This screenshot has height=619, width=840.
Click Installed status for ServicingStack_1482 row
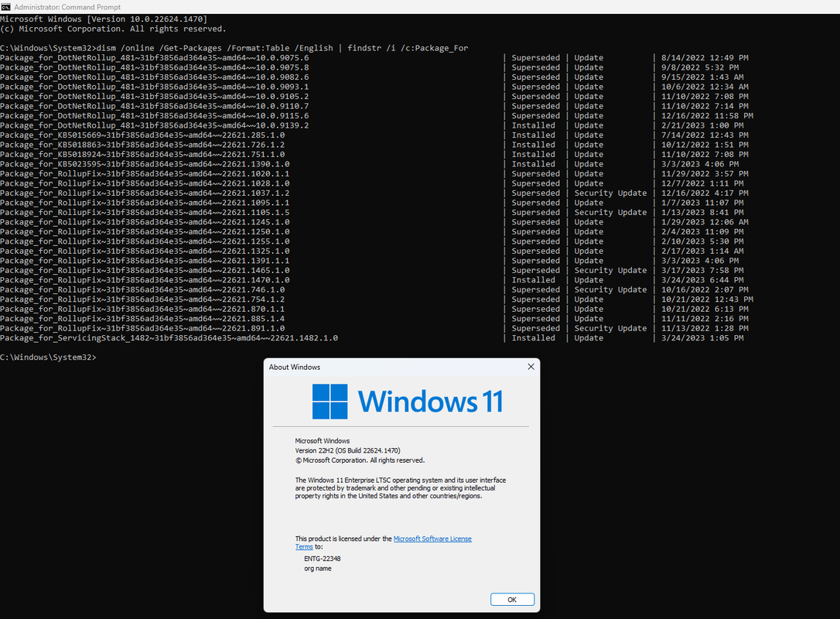533,338
